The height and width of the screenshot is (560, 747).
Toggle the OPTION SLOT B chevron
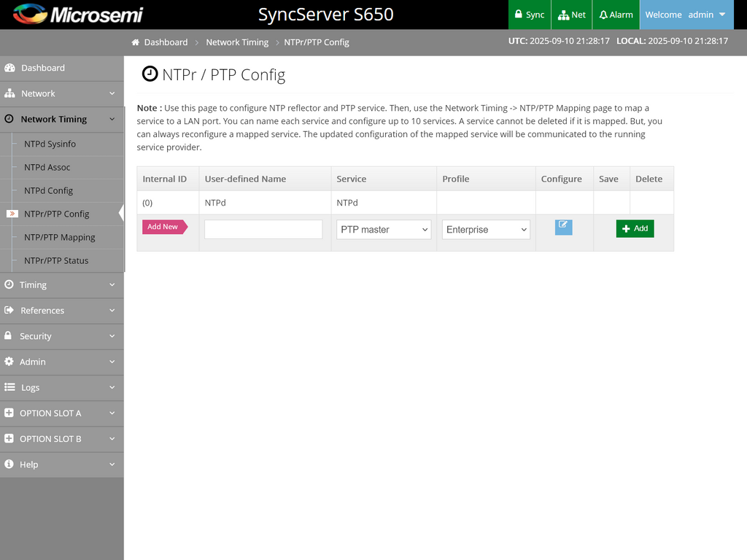coord(112,439)
